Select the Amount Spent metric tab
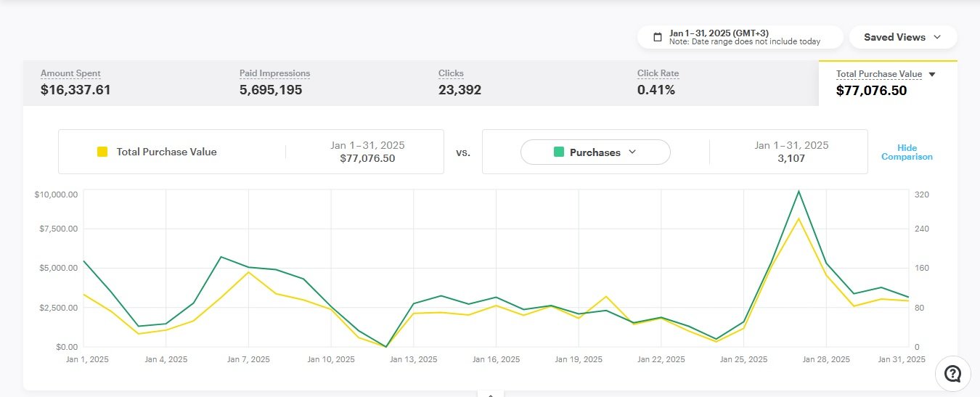The width and height of the screenshot is (980, 397). 122,83
